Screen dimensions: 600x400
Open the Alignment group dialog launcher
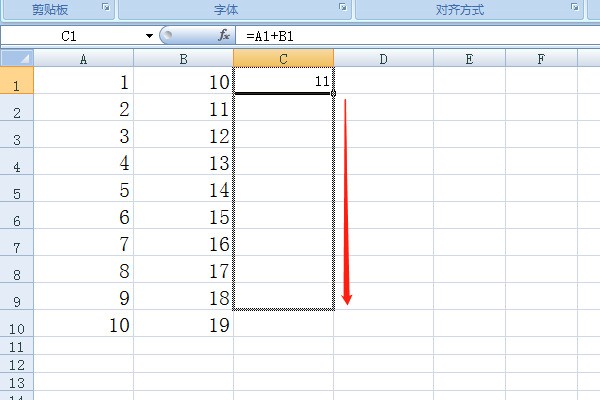(575, 8)
